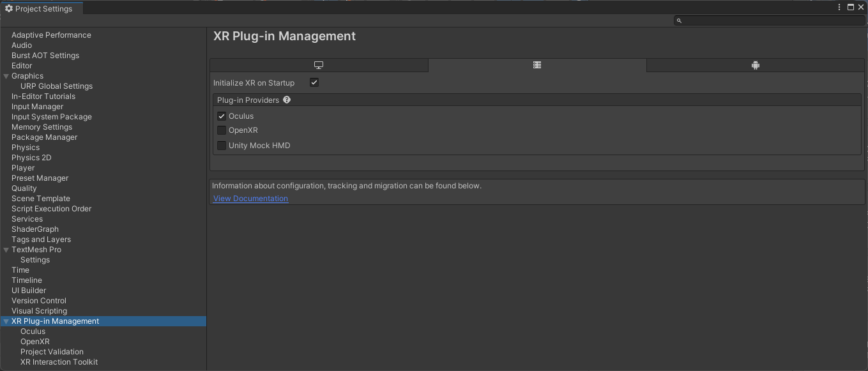Viewport: 868px width, 371px height.
Task: Open the Android platform tab
Action: 756,65
